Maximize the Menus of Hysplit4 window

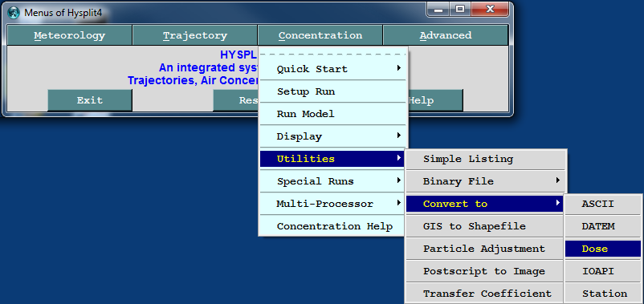[460, 9]
